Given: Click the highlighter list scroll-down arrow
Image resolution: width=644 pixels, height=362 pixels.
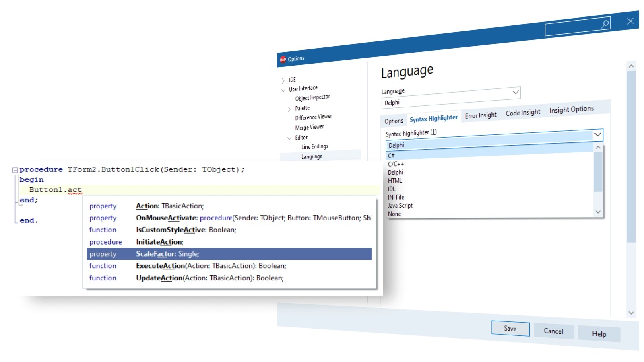Looking at the screenshot, I should (x=598, y=212).
